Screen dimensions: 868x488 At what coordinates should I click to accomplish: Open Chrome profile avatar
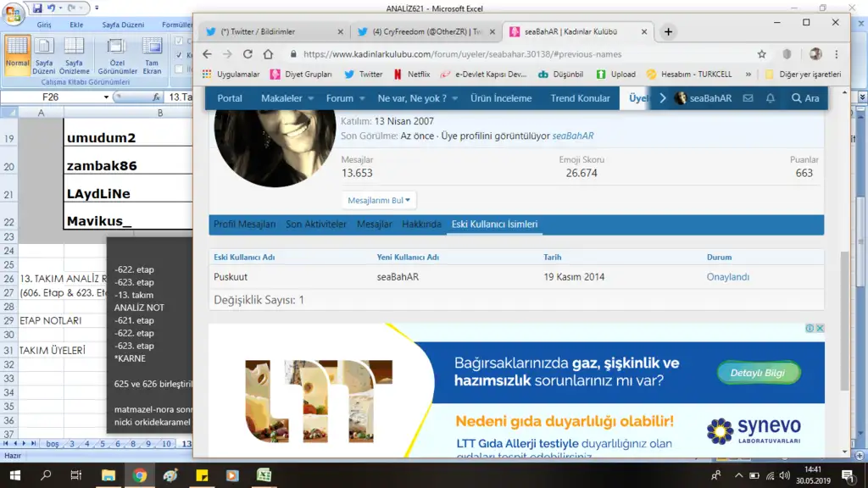(x=815, y=54)
